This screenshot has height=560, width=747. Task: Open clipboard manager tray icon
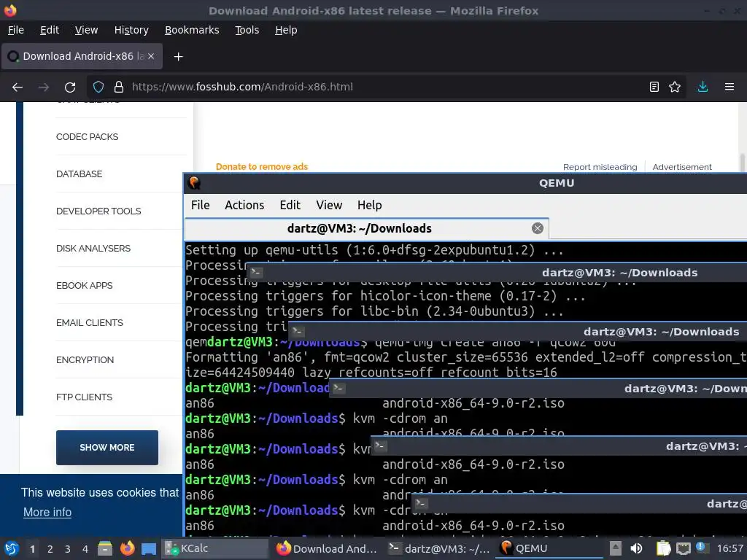coord(663,548)
